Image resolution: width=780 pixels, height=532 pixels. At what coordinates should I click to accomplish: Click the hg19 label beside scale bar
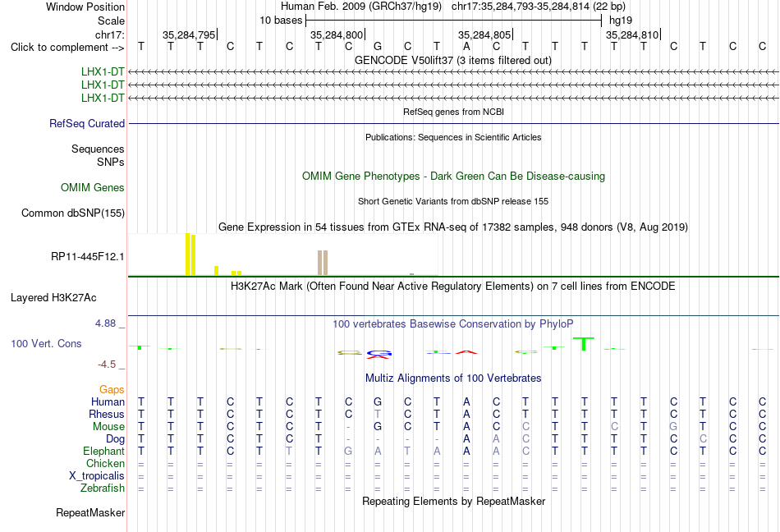coord(621,21)
